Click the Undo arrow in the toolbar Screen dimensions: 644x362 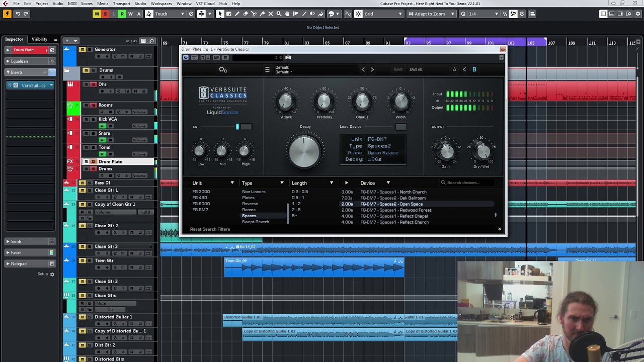(18, 14)
